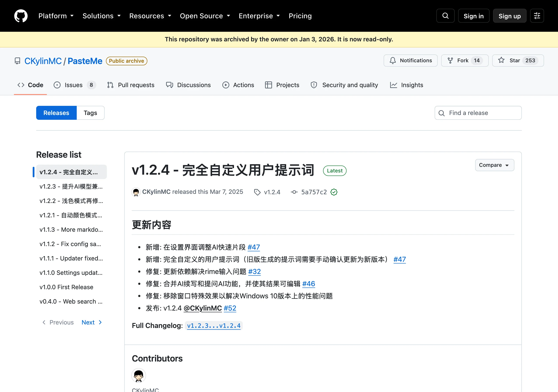Viewport: 558px width, 392px height.
Task: Expand the Resources dropdown
Action: pos(150,16)
